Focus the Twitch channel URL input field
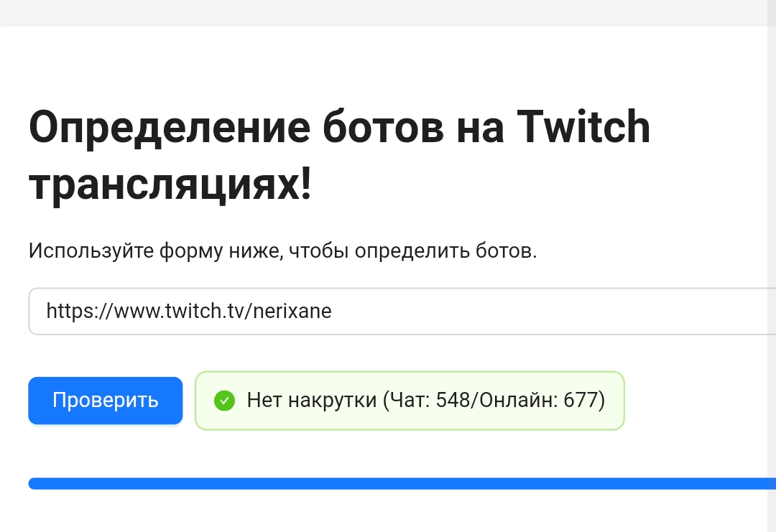The width and height of the screenshot is (776, 532). tap(402, 311)
